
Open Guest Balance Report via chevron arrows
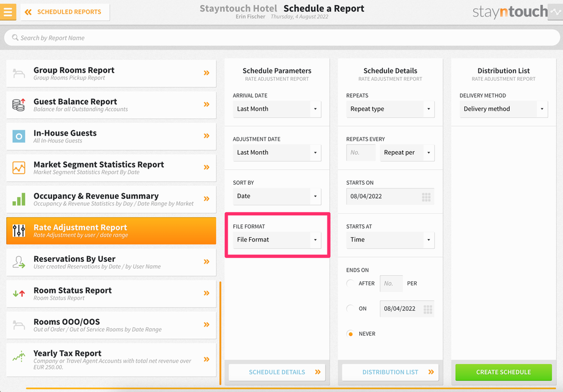pyautogui.click(x=206, y=105)
